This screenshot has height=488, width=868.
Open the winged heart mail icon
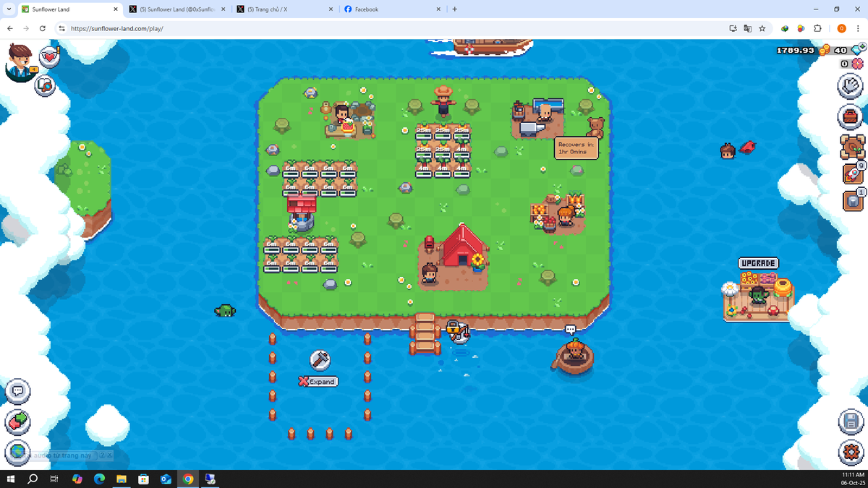[49, 56]
